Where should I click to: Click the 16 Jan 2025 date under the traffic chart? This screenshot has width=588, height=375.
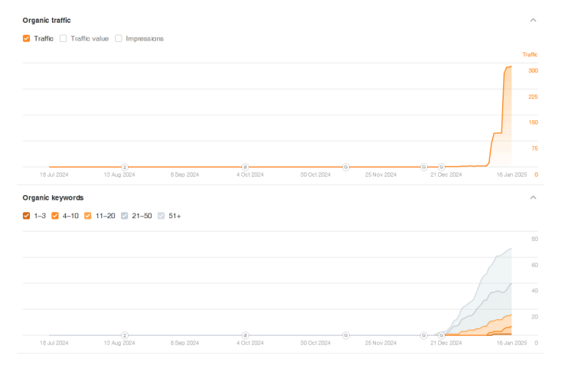[511, 174]
